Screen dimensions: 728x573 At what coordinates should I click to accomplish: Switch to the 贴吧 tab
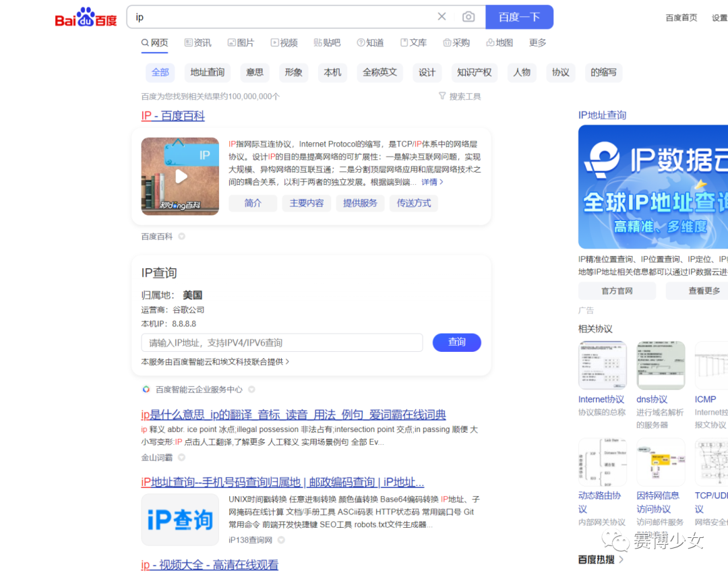[328, 42]
